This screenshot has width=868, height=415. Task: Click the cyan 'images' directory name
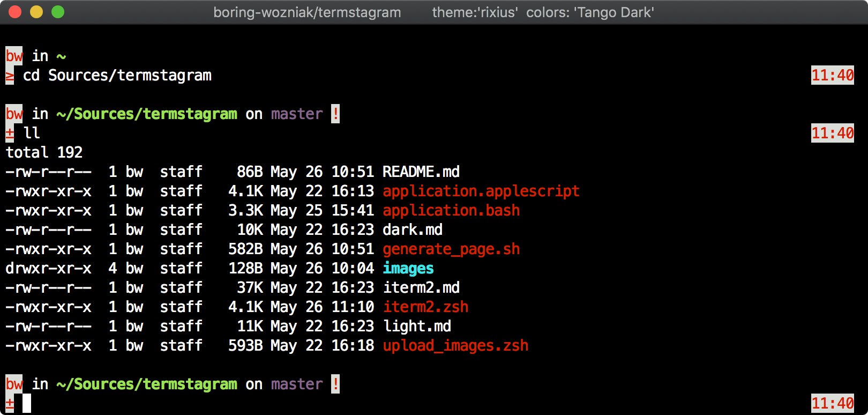coord(408,268)
